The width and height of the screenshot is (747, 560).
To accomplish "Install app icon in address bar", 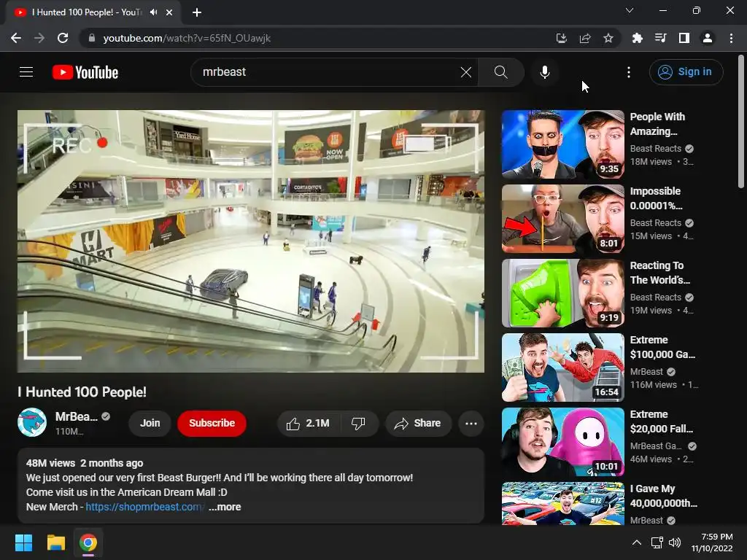I will pos(561,38).
